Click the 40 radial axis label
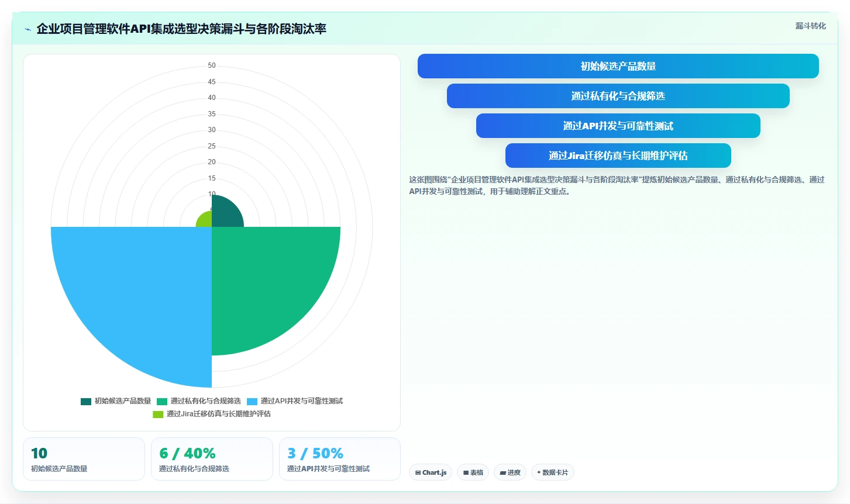 tap(212, 98)
